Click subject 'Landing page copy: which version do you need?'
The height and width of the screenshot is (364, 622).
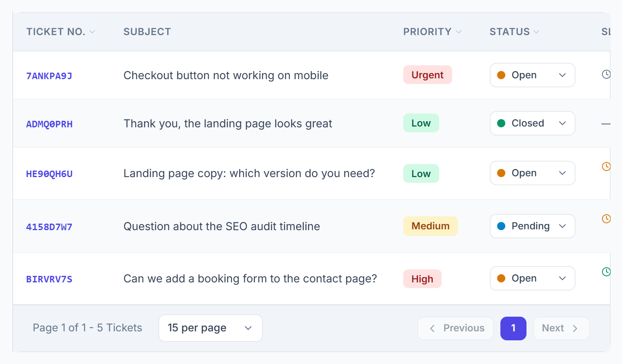click(249, 173)
